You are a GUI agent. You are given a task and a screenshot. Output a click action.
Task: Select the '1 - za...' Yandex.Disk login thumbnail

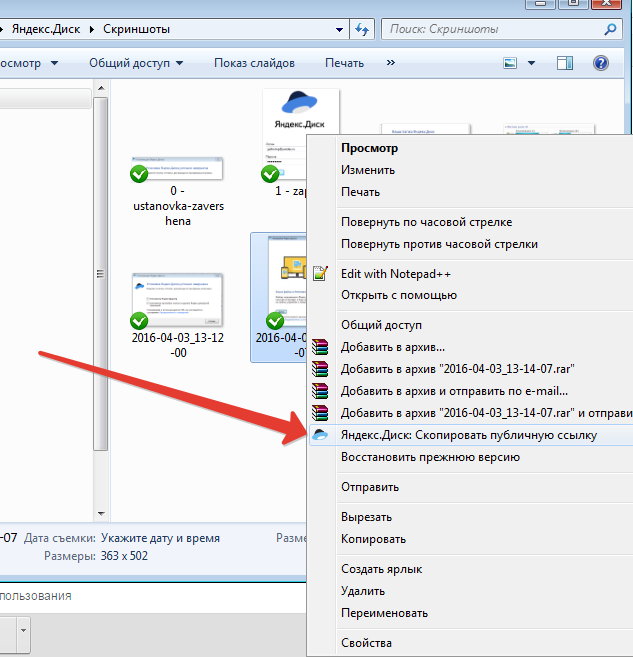(x=300, y=136)
